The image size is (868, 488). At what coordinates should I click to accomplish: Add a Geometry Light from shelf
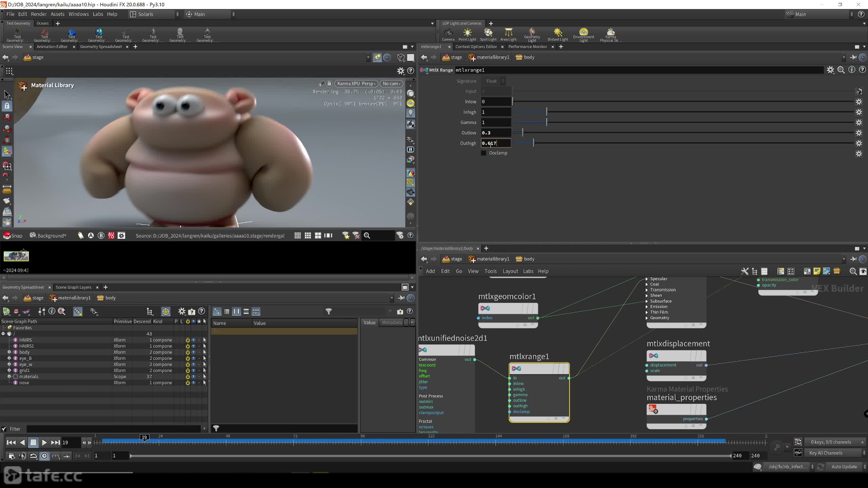point(532,35)
